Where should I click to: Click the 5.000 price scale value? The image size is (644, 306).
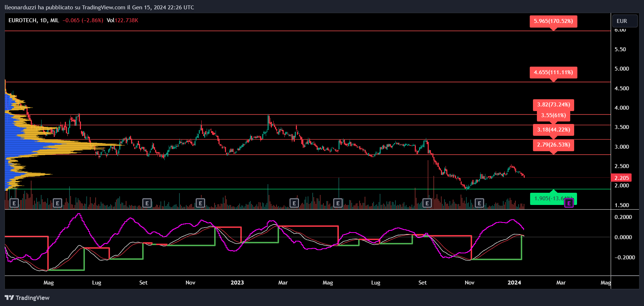point(622,69)
